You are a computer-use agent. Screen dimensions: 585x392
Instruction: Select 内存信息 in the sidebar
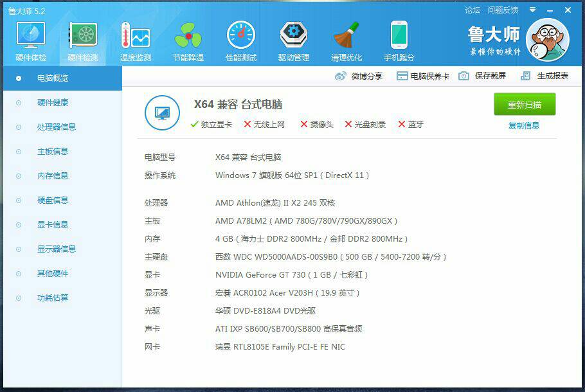[x=63, y=176]
